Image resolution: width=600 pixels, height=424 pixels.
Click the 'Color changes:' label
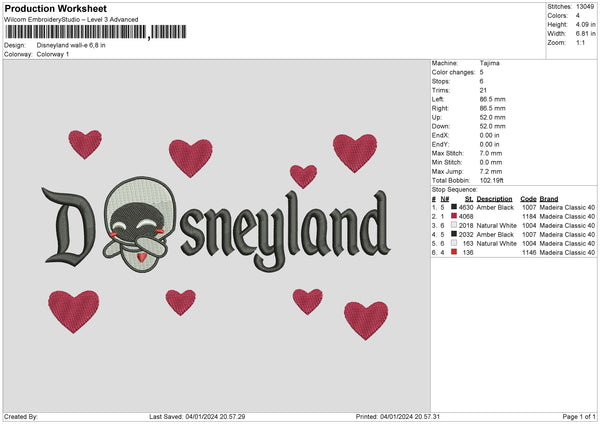453,72
